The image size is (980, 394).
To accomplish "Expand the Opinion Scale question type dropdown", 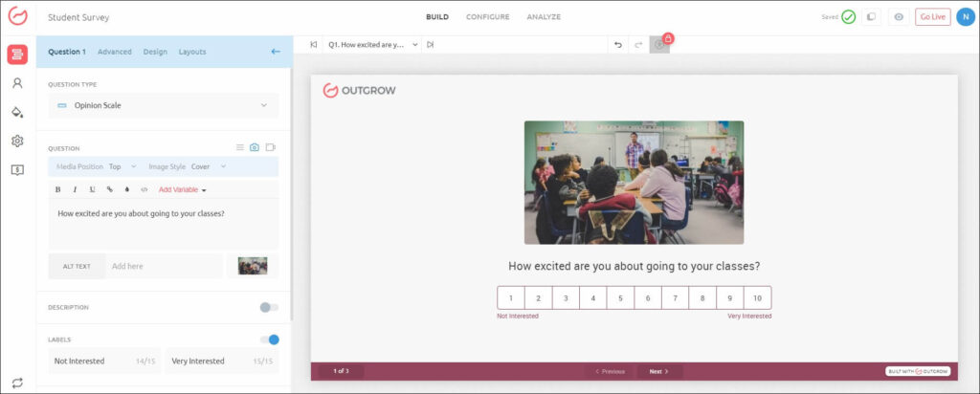I will 163,105.
